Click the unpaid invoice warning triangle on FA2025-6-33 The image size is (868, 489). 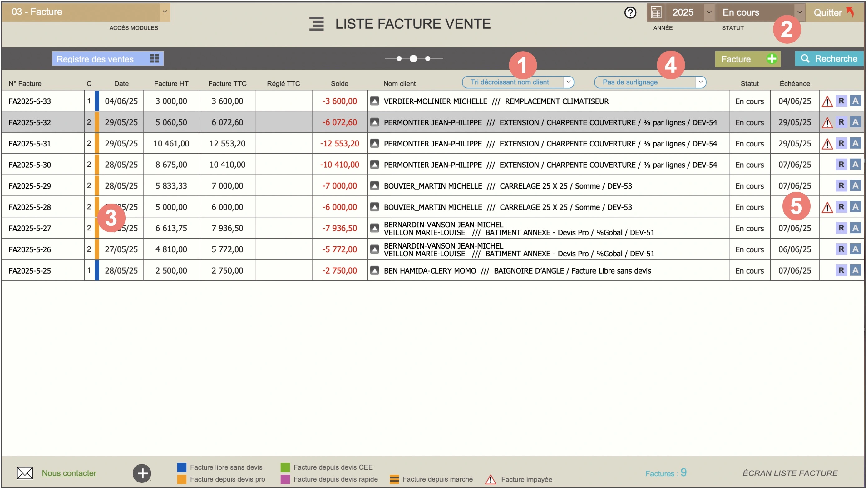click(827, 101)
